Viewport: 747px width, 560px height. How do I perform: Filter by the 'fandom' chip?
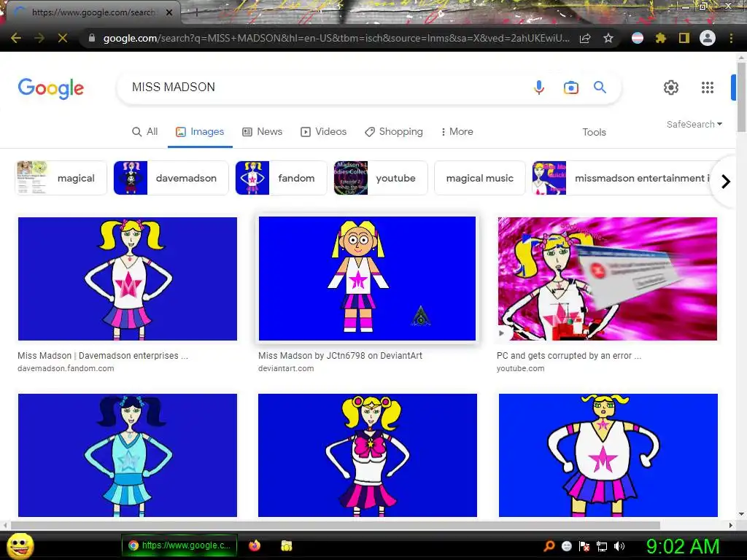[281, 178]
